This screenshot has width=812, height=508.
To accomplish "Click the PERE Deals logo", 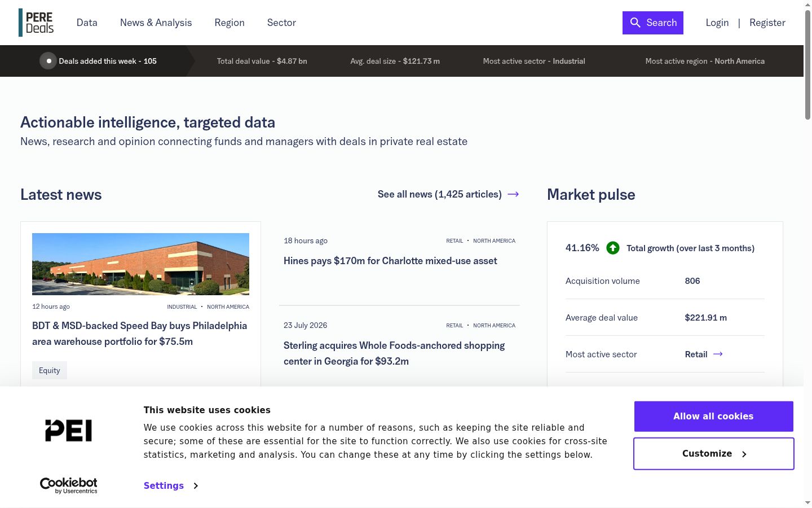I will coord(36,23).
